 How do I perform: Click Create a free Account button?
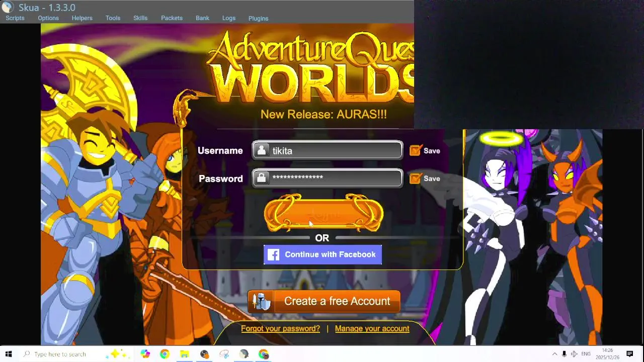[x=324, y=301]
